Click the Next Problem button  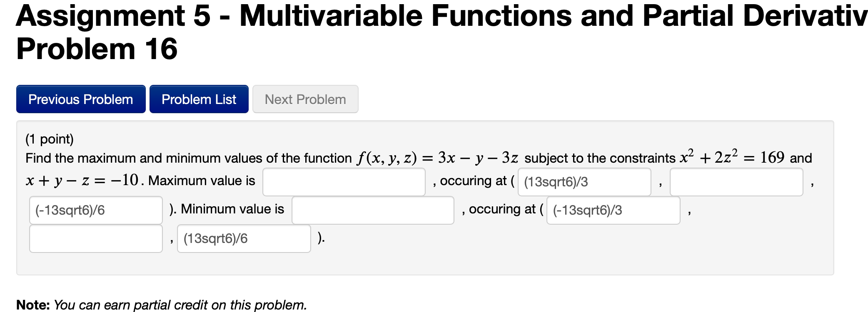pos(305,99)
